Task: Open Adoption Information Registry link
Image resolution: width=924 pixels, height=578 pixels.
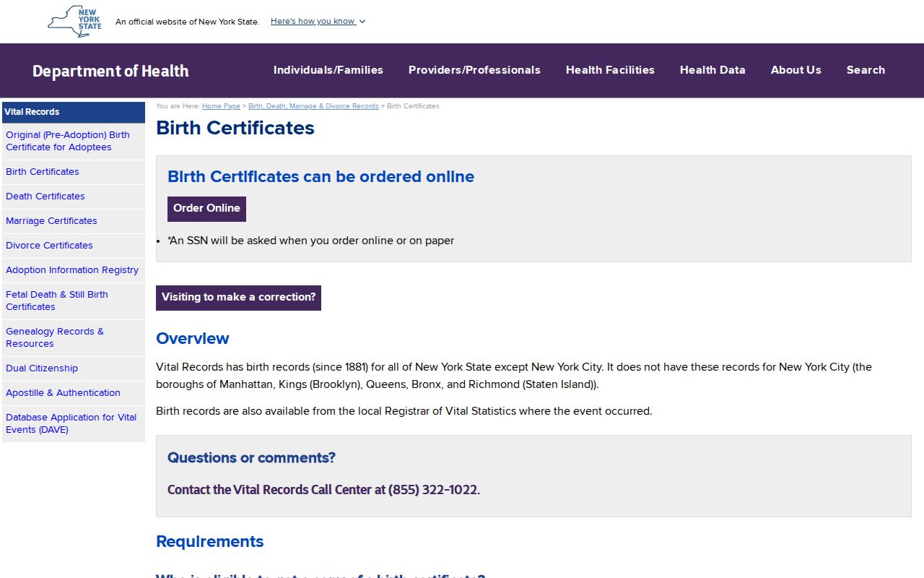Action: (74, 270)
